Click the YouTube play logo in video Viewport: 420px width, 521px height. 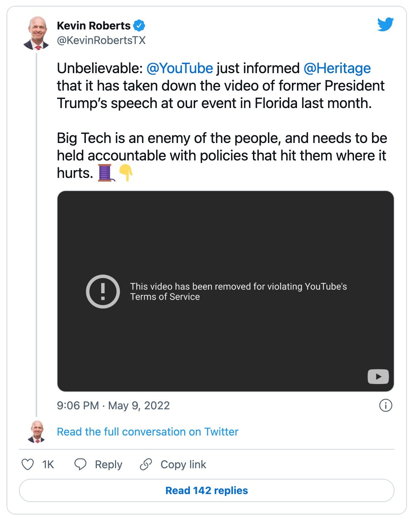(378, 377)
